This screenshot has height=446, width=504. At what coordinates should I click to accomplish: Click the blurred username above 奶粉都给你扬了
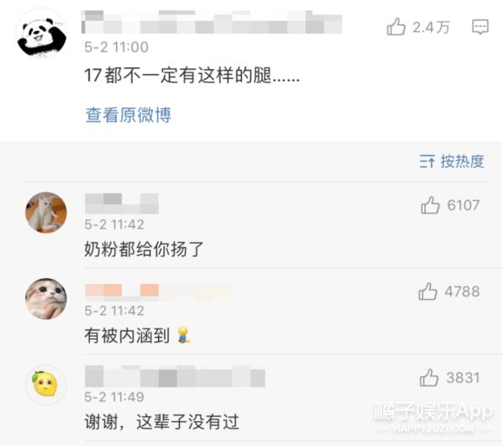point(122,203)
